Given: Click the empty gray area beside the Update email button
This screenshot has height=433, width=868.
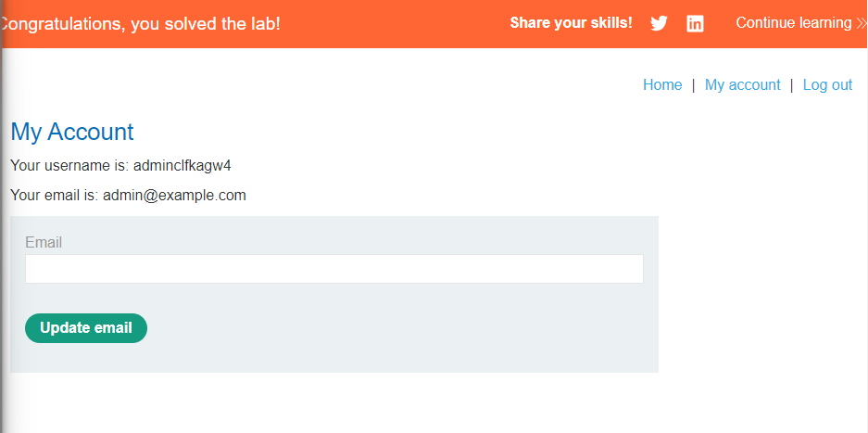Looking at the screenshot, I should coord(398,327).
